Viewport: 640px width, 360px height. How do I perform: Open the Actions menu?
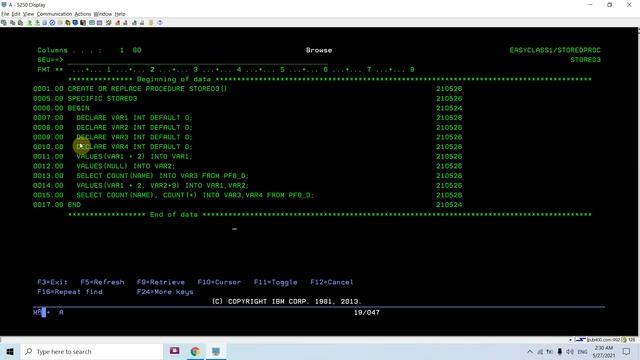[82, 14]
